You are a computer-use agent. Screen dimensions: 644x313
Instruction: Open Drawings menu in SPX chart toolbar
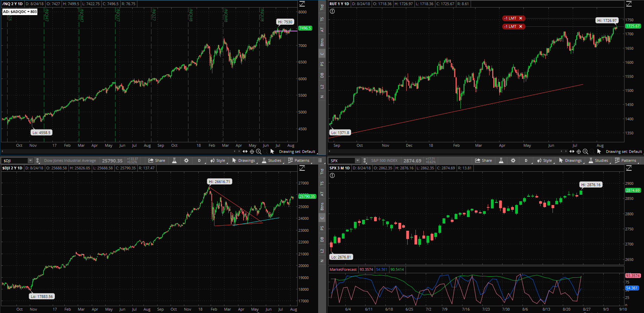point(570,160)
